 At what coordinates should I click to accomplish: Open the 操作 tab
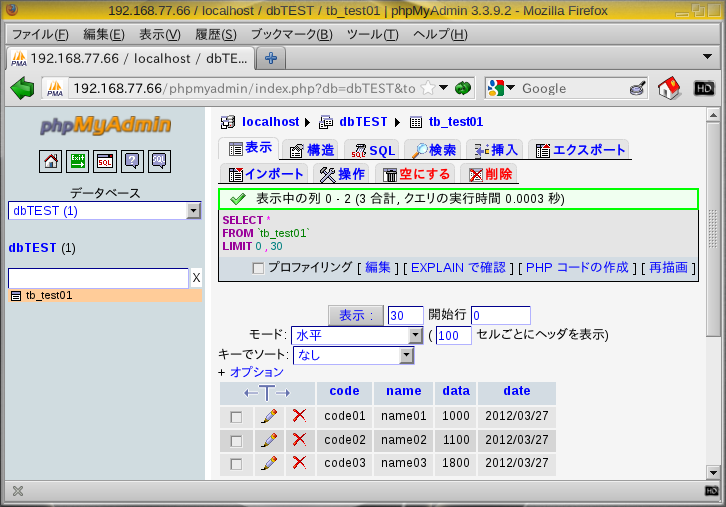tap(342, 174)
